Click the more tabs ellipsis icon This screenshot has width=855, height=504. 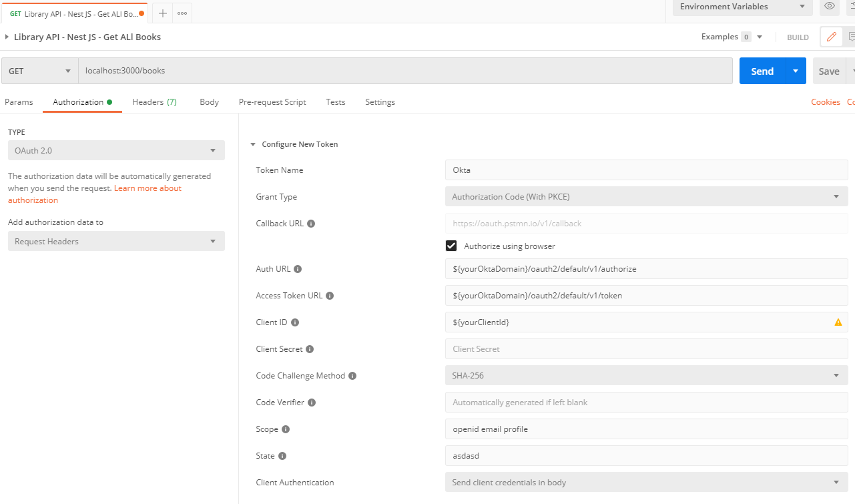coord(183,12)
